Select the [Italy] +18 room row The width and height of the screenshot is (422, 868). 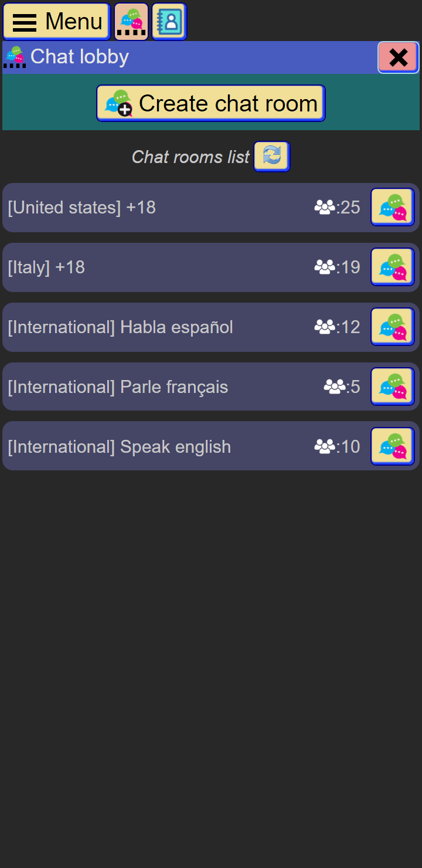coord(176,267)
